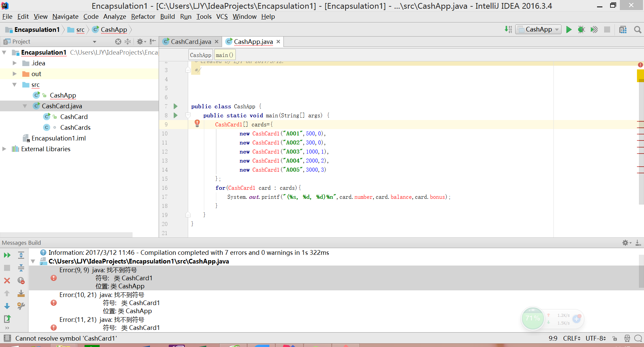The image size is (644, 347).
Task: Toggle hide warnings filter in Messages
Action: pyautogui.click(x=21, y=281)
